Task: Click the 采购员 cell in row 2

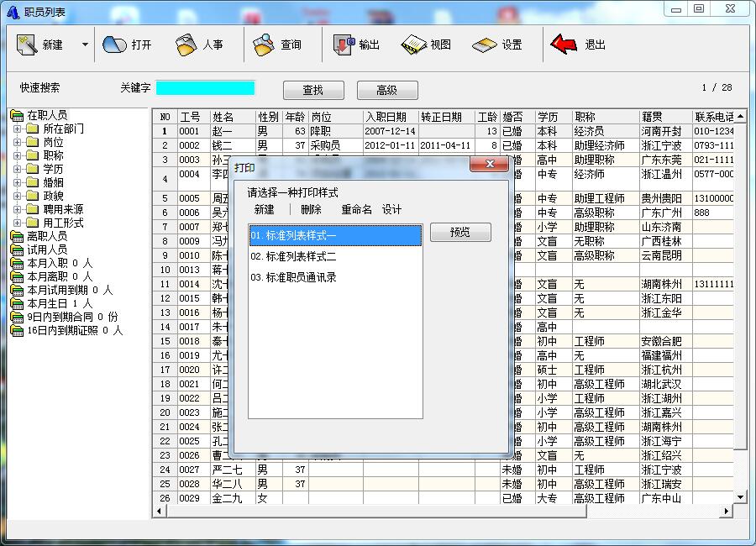Action: pos(336,145)
